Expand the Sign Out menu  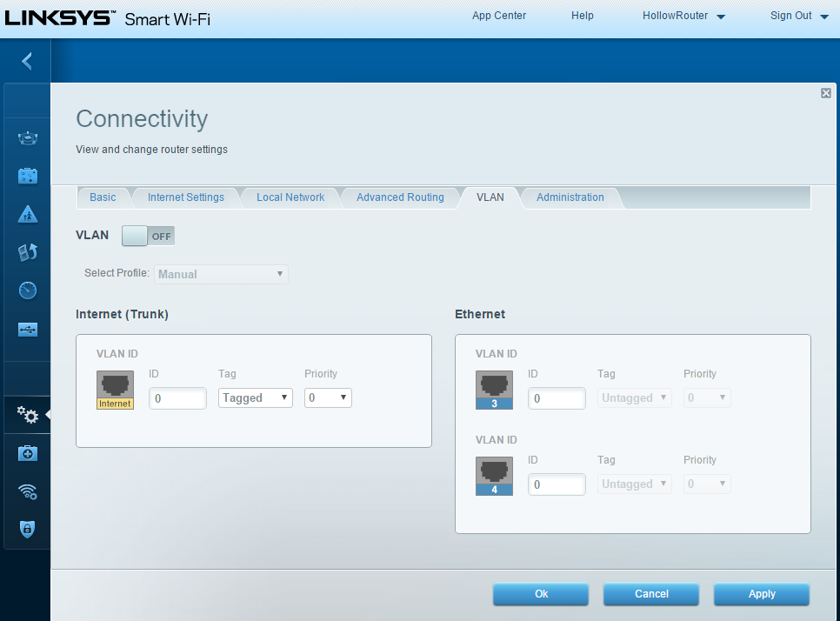point(799,16)
